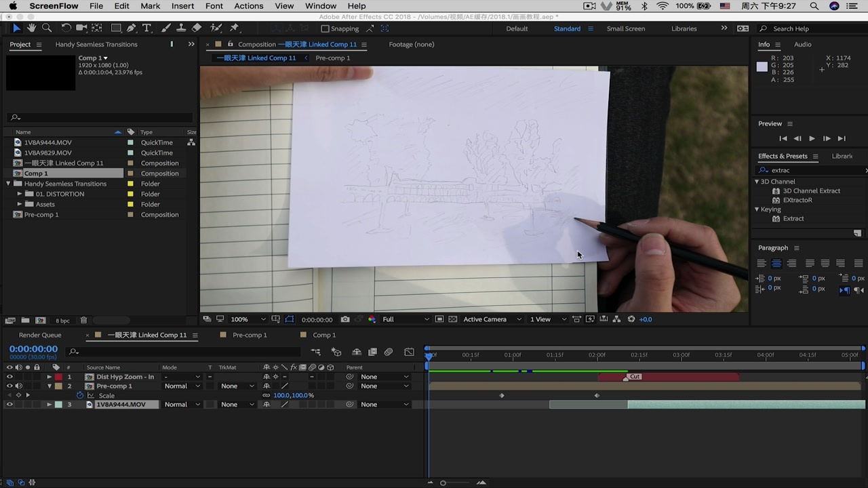Expand layer 1 Dist Hyp Zoom properties
868x488 pixels.
coord(49,377)
